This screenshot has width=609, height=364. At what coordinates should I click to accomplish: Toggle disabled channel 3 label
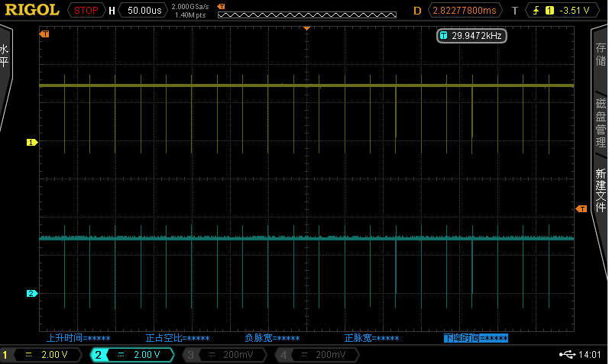pyautogui.click(x=191, y=355)
